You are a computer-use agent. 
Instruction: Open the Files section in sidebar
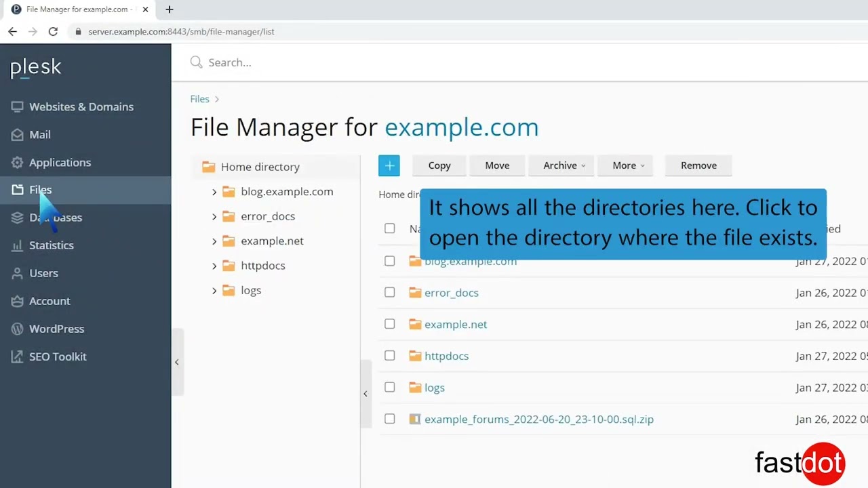click(40, 190)
